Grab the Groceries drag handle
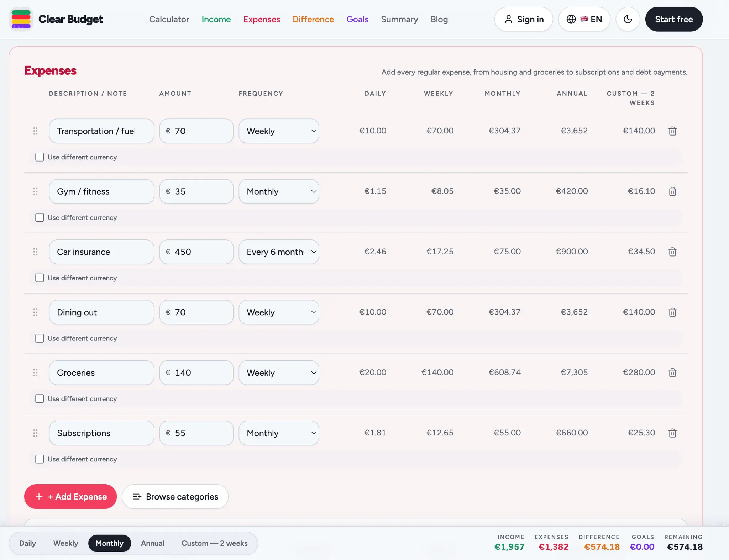 coord(35,373)
